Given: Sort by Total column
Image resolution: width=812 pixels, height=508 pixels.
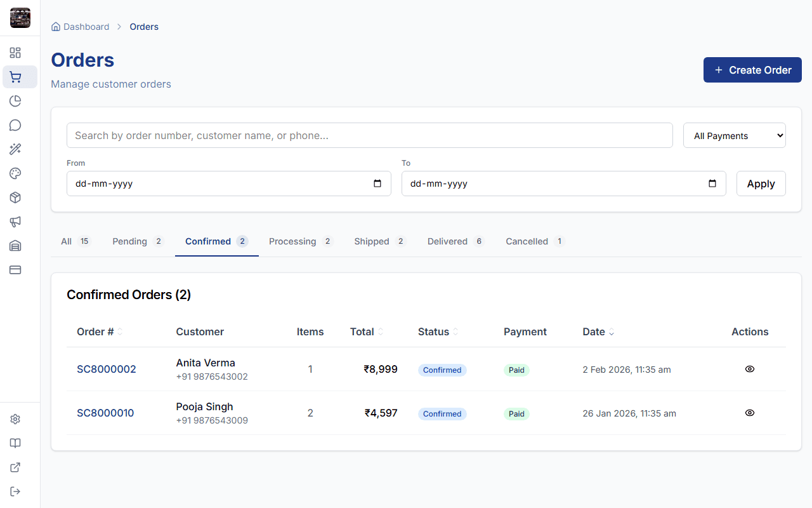Looking at the screenshot, I should point(367,331).
